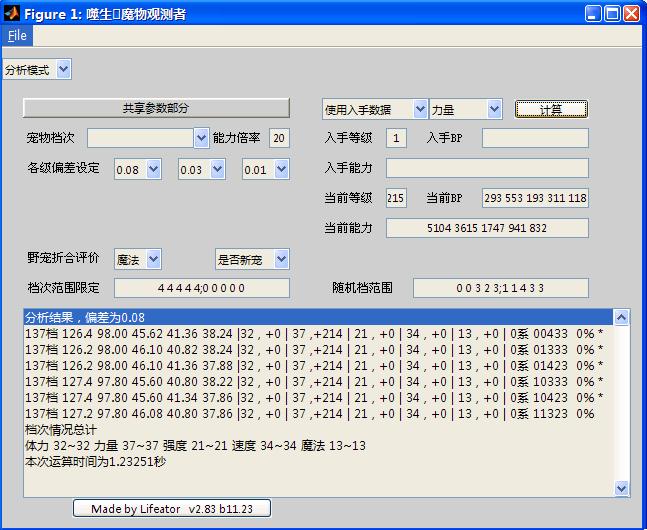This screenshot has width=647, height=530.
Task: Click the MATLAB icon in title bar
Action: click(12, 13)
